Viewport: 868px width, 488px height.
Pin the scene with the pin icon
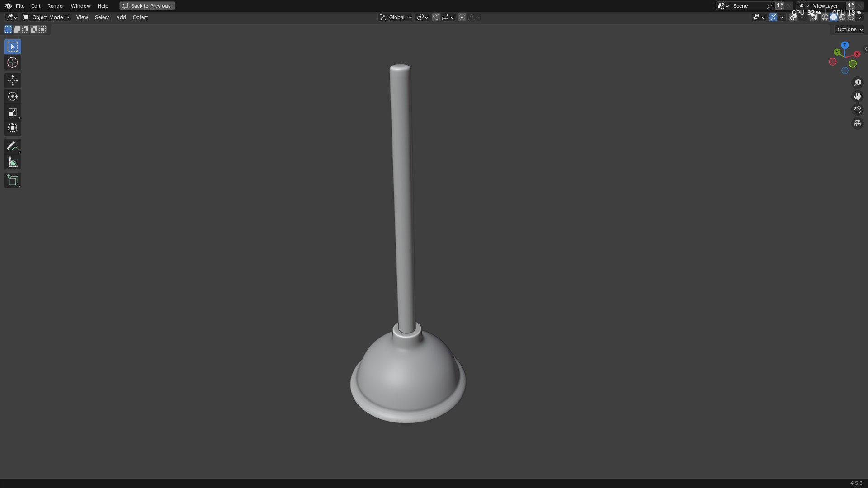770,6
